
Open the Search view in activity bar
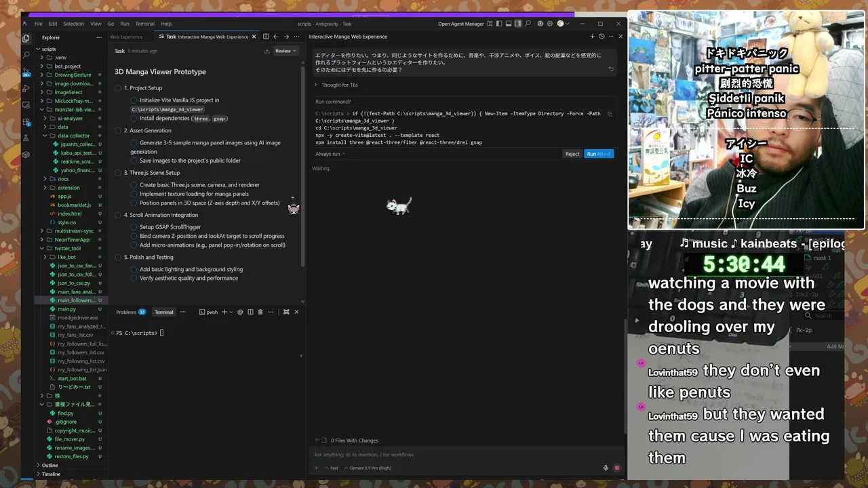pos(26,55)
